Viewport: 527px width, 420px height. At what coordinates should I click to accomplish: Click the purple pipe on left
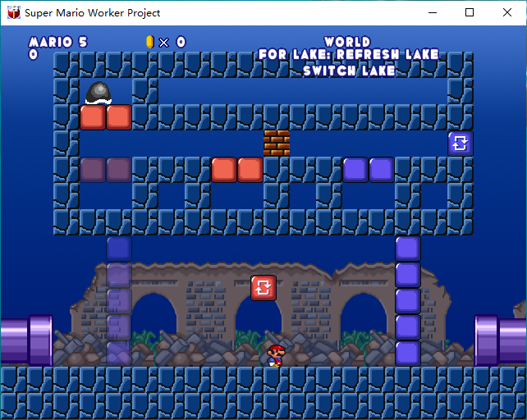point(26,340)
